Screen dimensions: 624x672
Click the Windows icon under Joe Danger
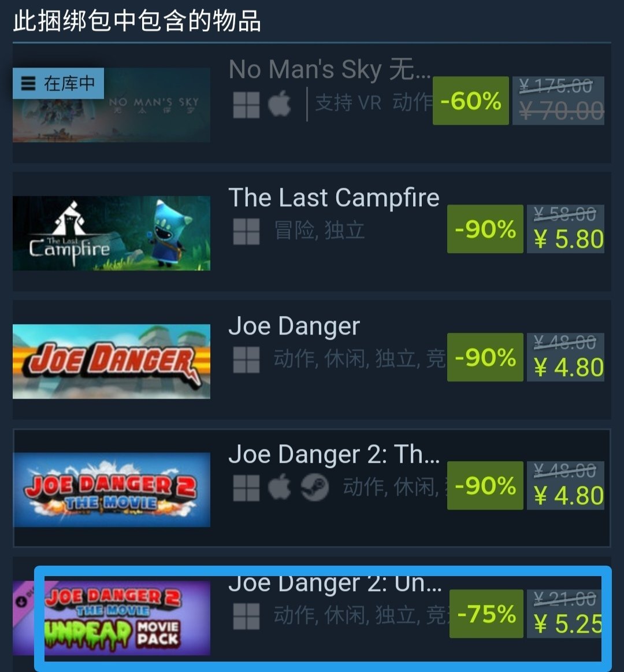coord(246,359)
